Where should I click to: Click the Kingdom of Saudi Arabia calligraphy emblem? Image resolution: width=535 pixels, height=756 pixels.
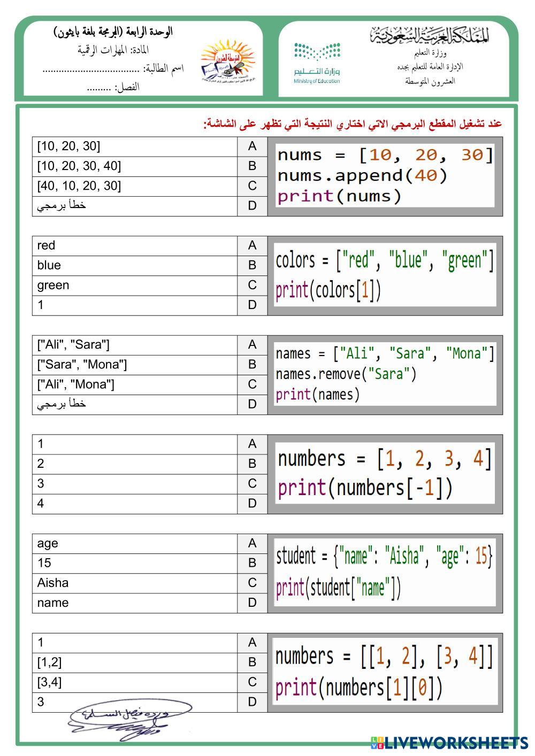(x=429, y=35)
